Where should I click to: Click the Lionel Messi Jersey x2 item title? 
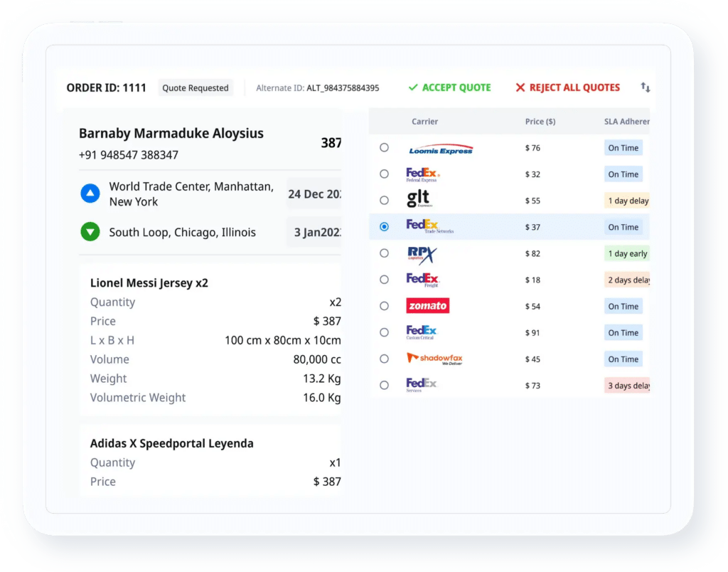[149, 282]
